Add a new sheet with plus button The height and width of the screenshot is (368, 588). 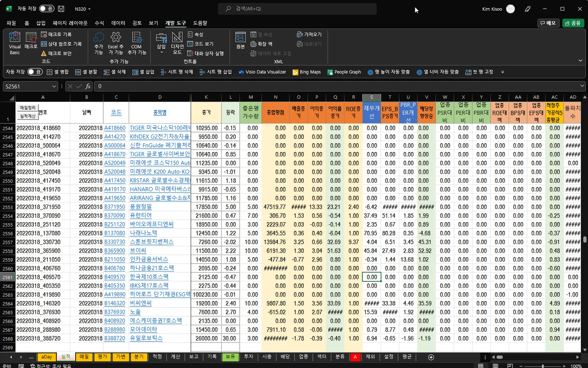[431, 357]
